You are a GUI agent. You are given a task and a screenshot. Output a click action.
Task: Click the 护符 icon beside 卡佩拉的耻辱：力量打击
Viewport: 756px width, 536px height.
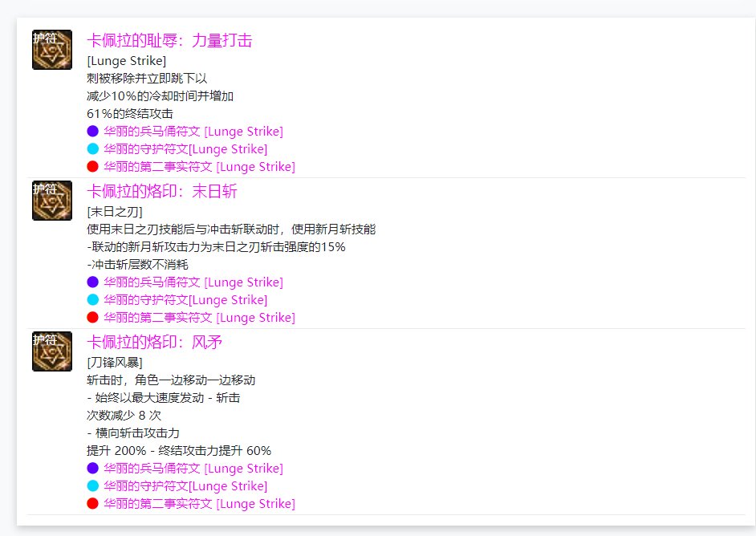pos(51,49)
